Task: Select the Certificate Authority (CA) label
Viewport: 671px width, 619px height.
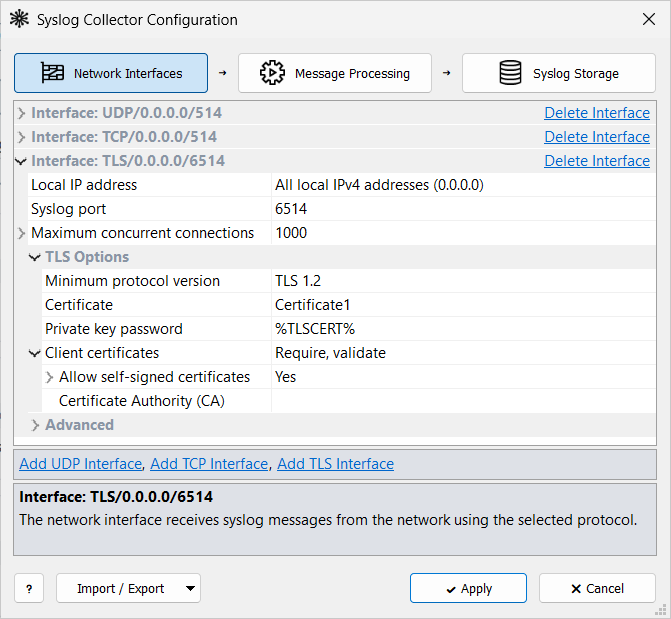Action: tap(142, 401)
